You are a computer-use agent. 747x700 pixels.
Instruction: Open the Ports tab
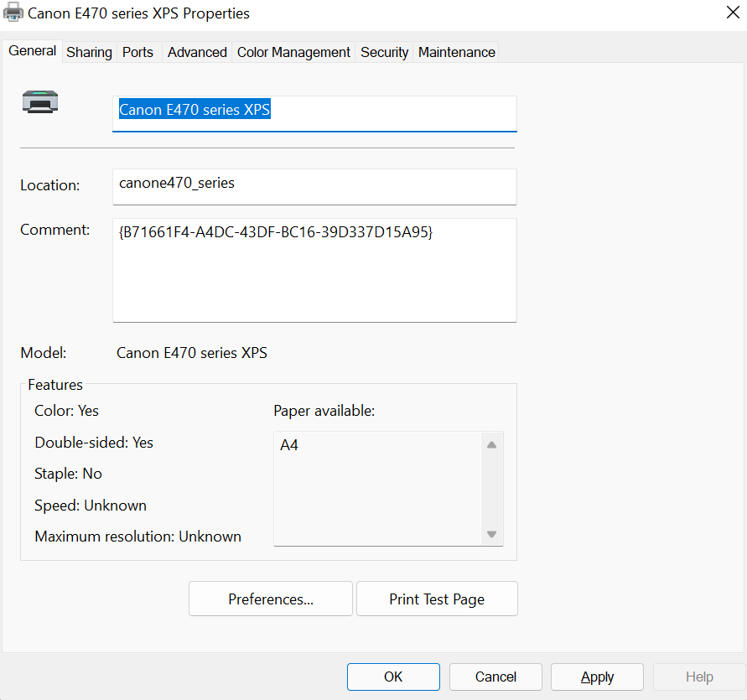pyautogui.click(x=137, y=52)
